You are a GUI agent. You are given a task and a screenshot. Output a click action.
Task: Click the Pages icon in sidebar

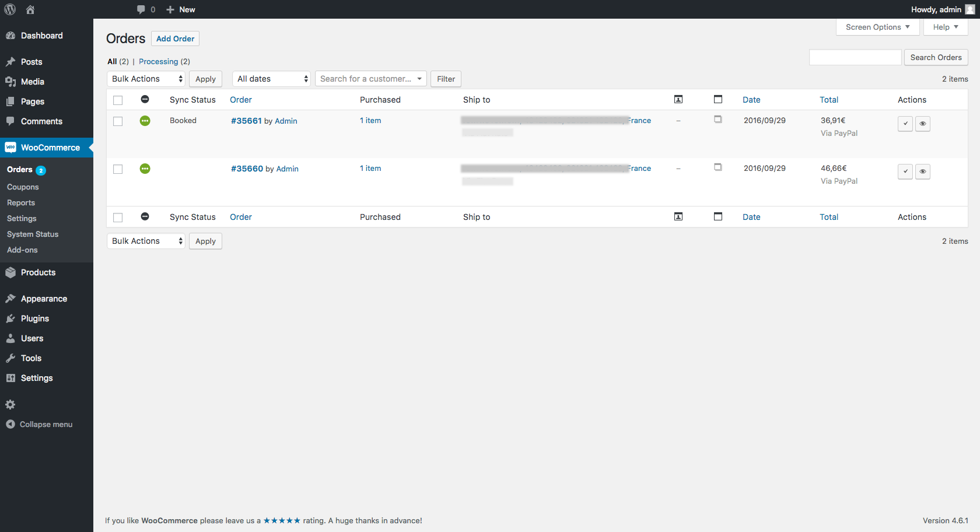[x=10, y=101]
